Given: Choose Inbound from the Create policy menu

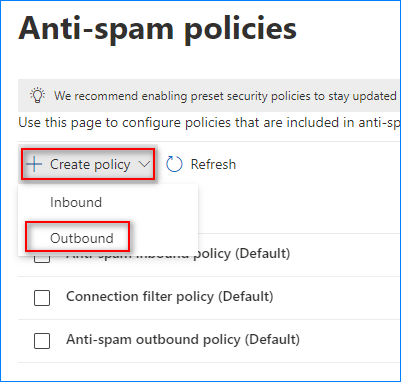Looking at the screenshot, I should (76, 202).
